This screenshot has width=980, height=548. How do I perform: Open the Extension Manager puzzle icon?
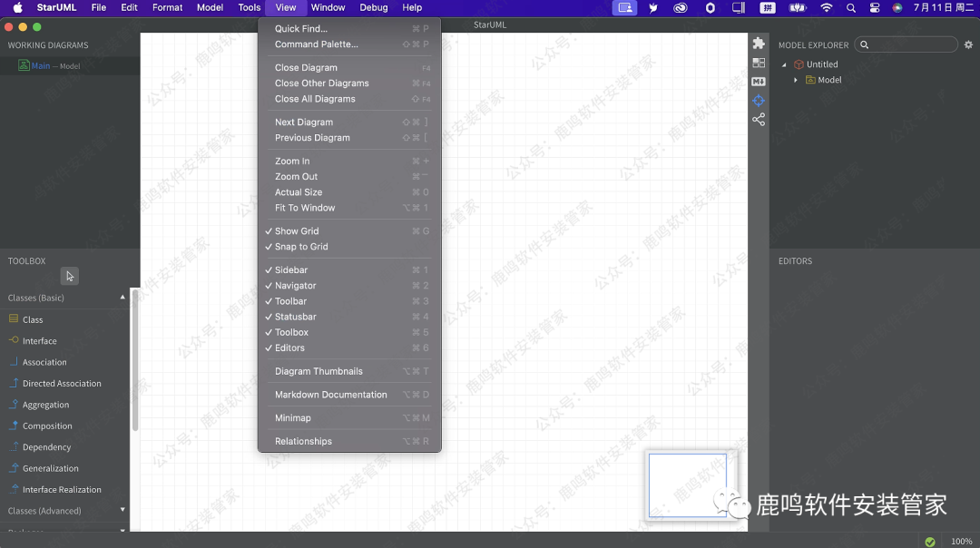coord(759,44)
